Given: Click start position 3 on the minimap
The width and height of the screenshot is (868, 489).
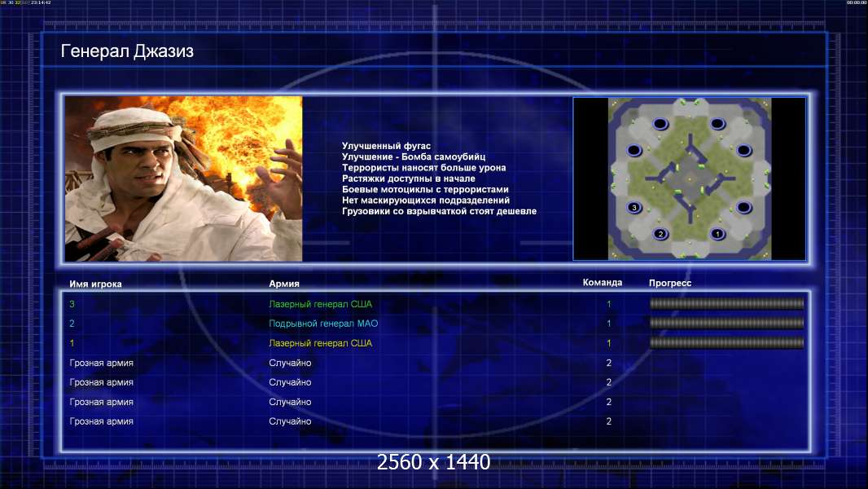Looking at the screenshot, I should (634, 208).
